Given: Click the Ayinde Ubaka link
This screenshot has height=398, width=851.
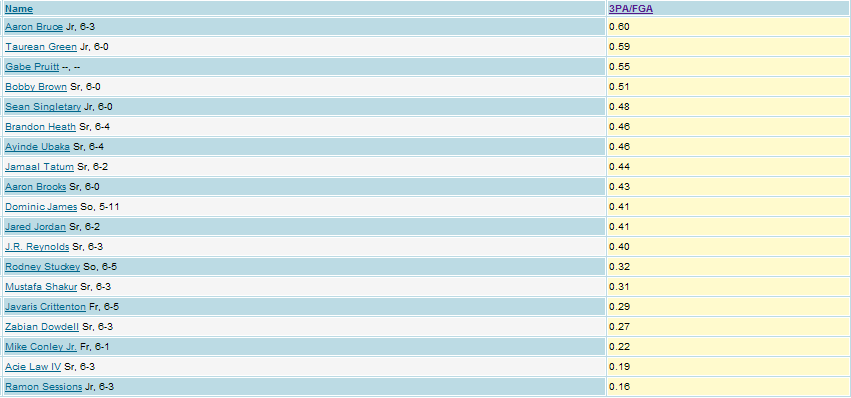Looking at the screenshot, I should tap(37, 147).
